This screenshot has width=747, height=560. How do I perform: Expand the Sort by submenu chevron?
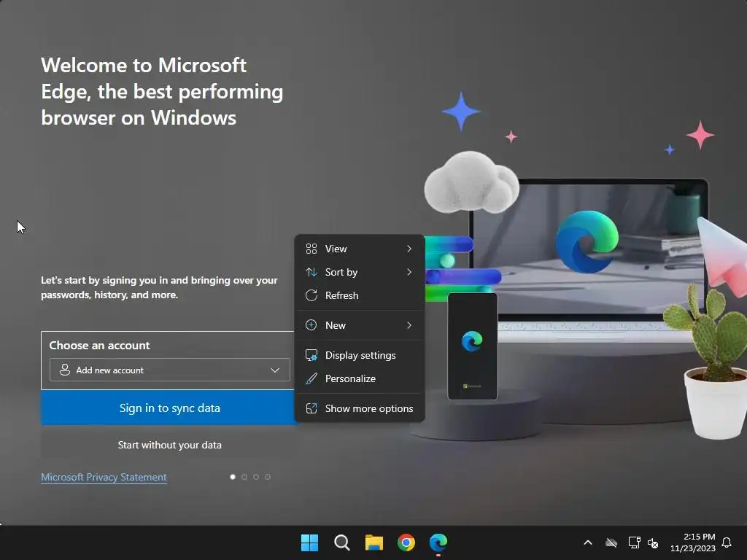[x=409, y=272]
